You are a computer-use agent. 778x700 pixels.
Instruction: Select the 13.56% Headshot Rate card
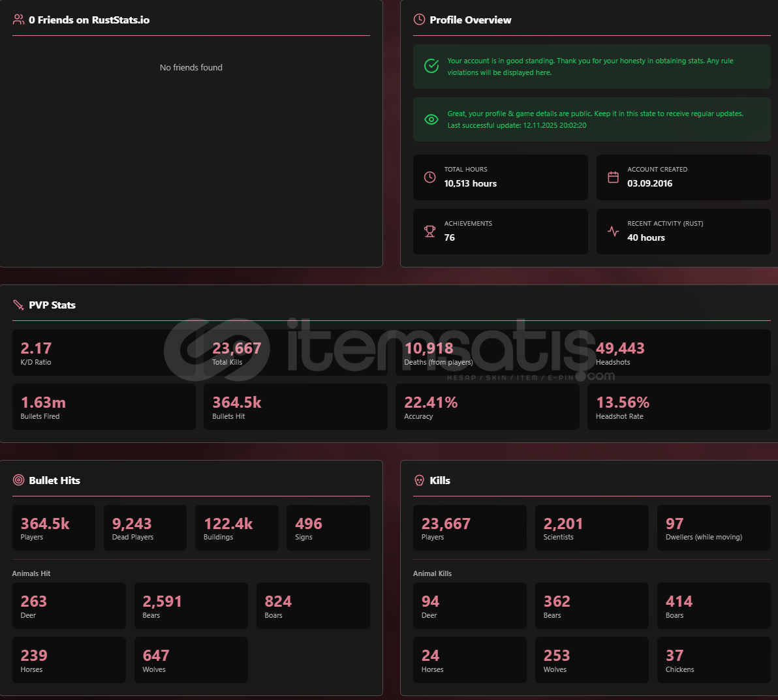[x=679, y=406]
